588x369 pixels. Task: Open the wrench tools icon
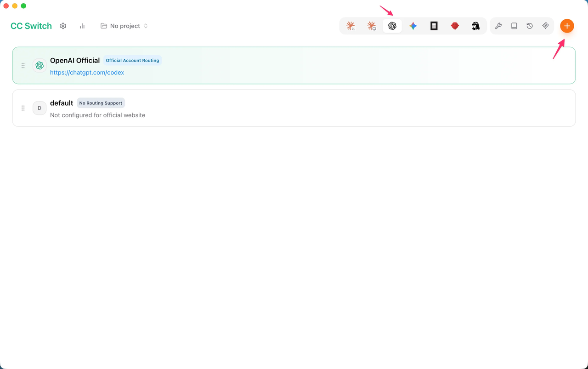(x=498, y=26)
